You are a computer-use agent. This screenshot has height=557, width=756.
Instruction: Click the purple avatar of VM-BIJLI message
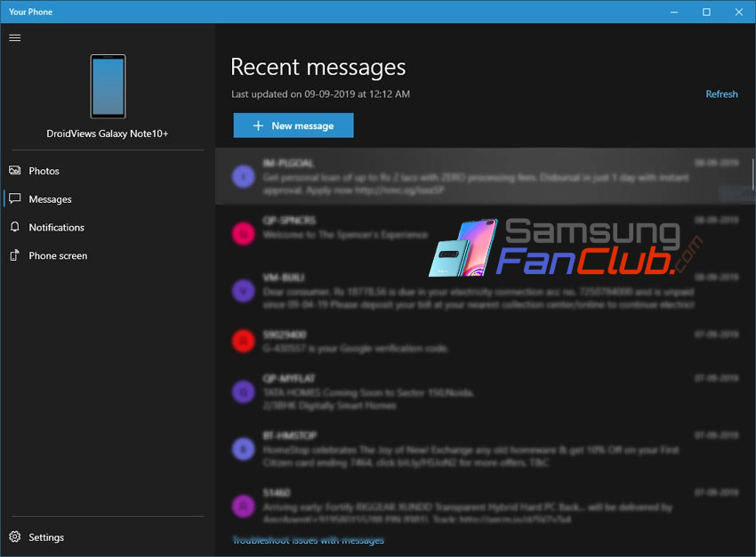[244, 291]
